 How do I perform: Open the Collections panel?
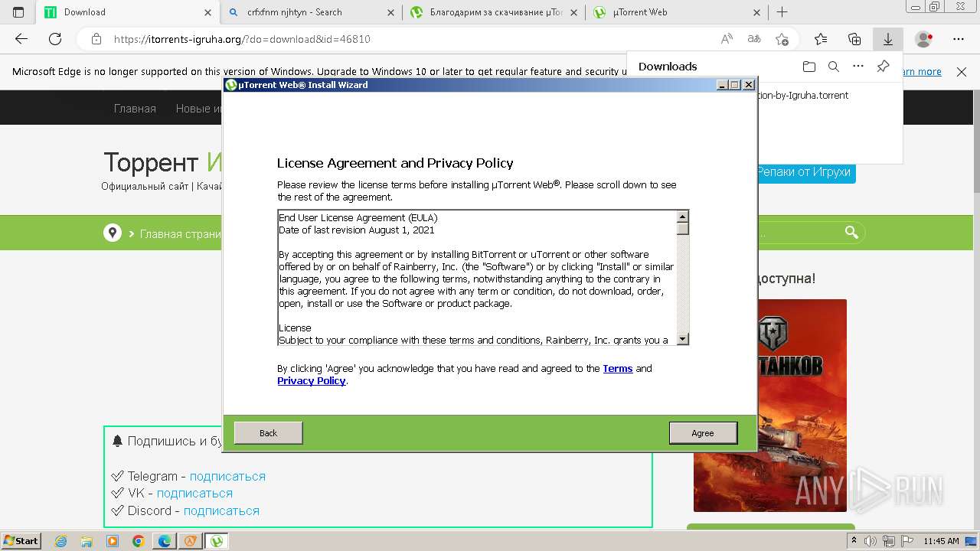click(854, 39)
